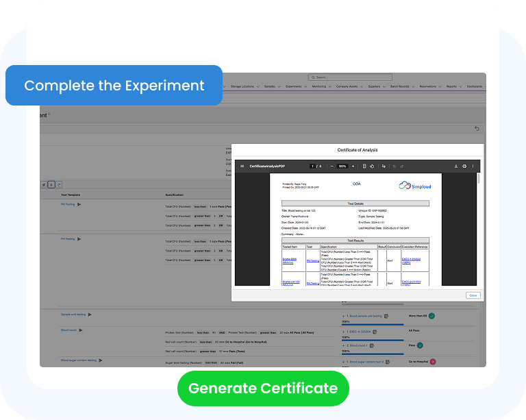The width and height of the screenshot is (526, 420).
Task: Open the Batch Records tab
Action: pos(399,86)
